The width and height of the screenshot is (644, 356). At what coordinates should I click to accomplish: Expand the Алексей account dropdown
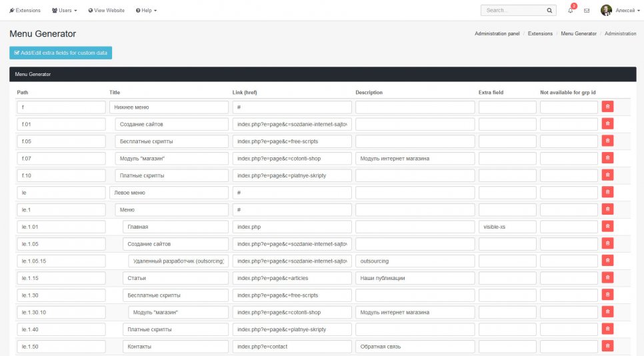click(x=627, y=10)
